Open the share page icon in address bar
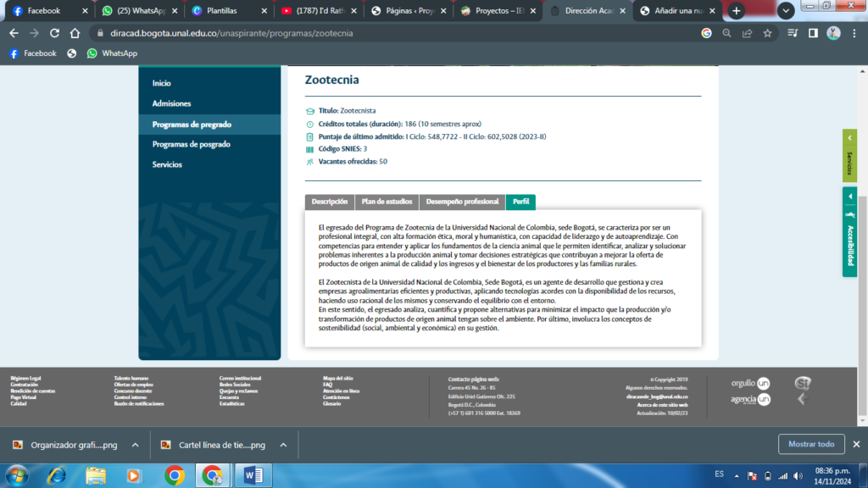The width and height of the screenshot is (868, 488). tap(748, 33)
